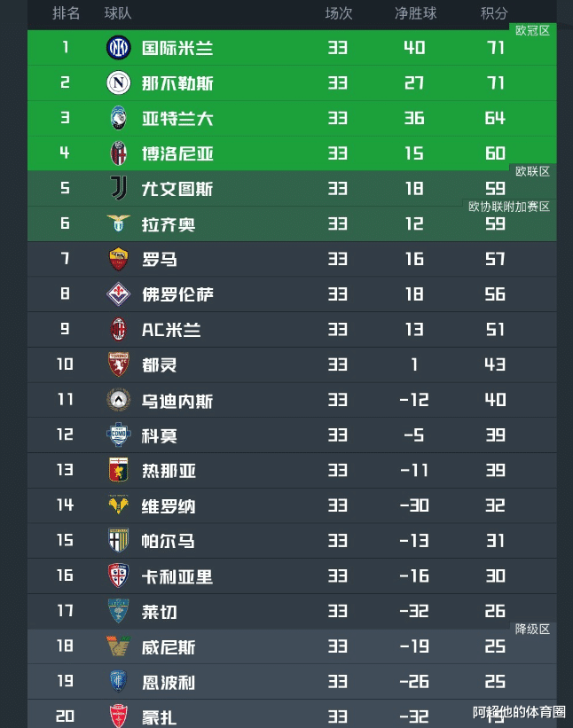The height and width of the screenshot is (728, 573).
Task: Click the 降级区 zone label
Action: click(532, 629)
